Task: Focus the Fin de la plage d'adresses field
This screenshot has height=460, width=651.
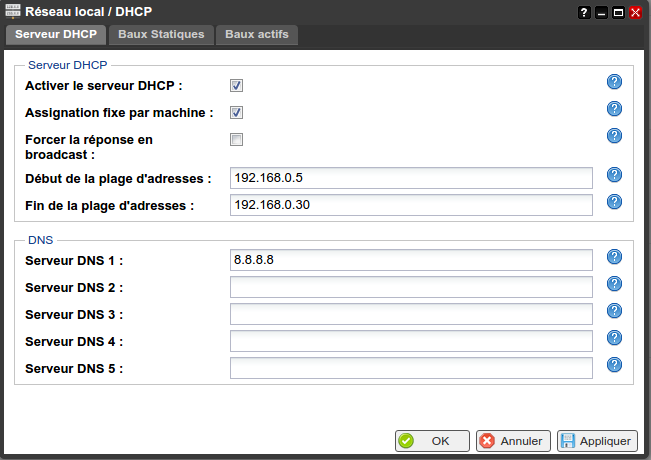Action: (x=411, y=205)
